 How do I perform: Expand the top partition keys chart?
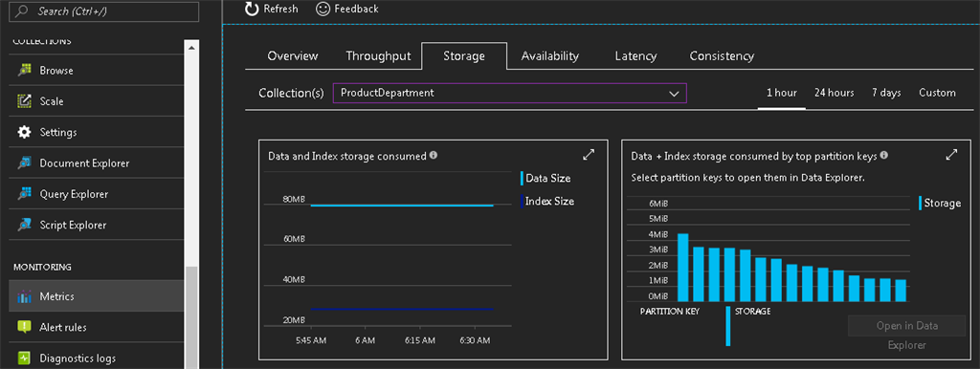[951, 155]
